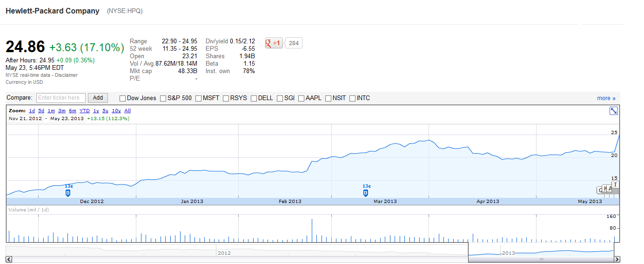Click the Beta value 1.15

249,64
